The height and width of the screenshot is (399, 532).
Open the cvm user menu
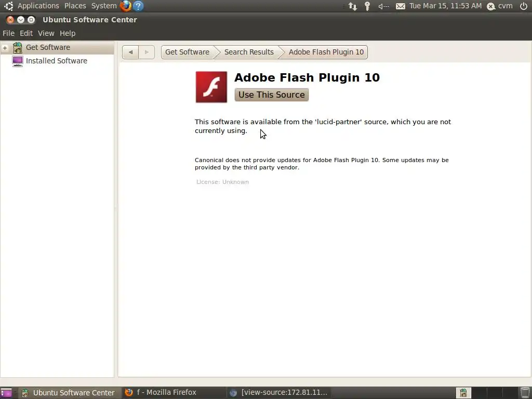500,6
